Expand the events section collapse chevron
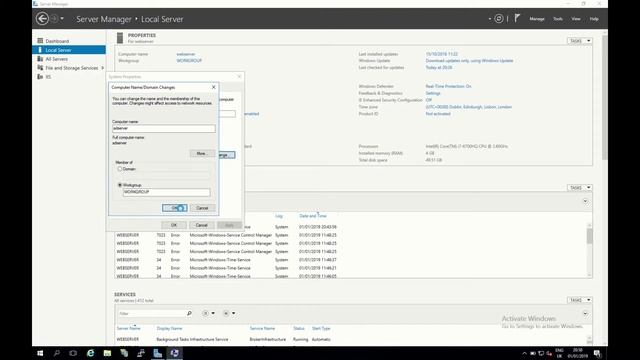 click(585, 201)
